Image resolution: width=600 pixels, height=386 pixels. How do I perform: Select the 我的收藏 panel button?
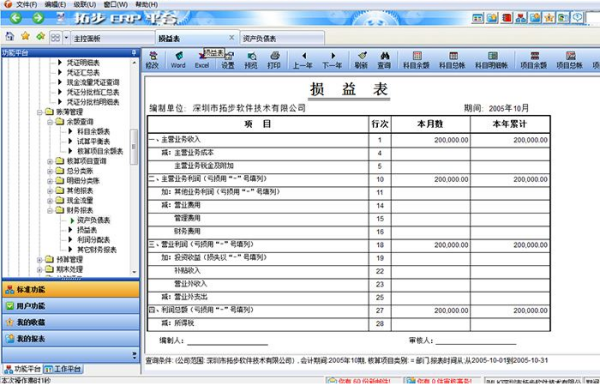click(71, 322)
